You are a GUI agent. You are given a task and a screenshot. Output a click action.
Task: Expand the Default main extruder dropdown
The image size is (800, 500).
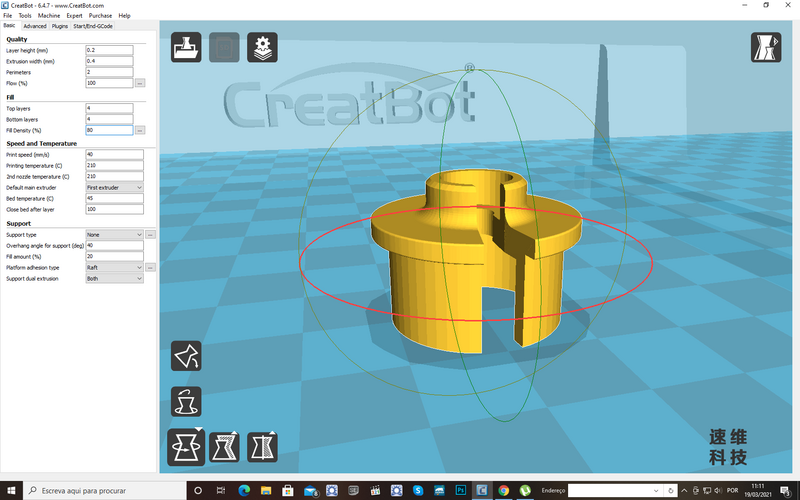coord(114,187)
